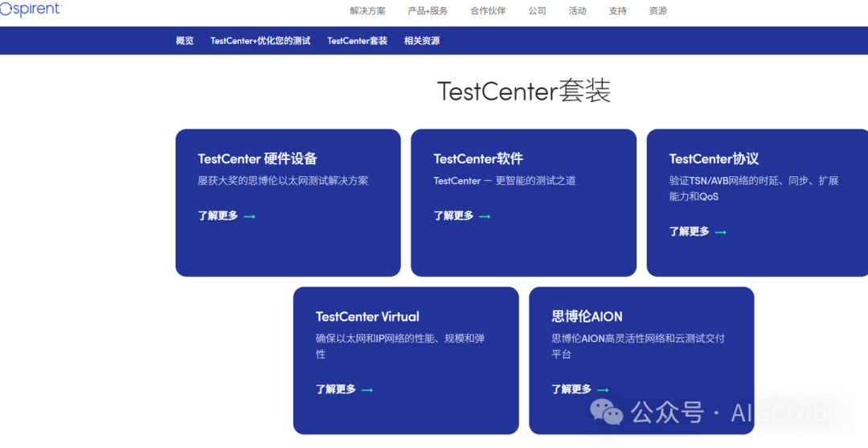
Task: Click the text 屡获大奖的思博伦以太网测试解决方案
Action: coord(283,180)
